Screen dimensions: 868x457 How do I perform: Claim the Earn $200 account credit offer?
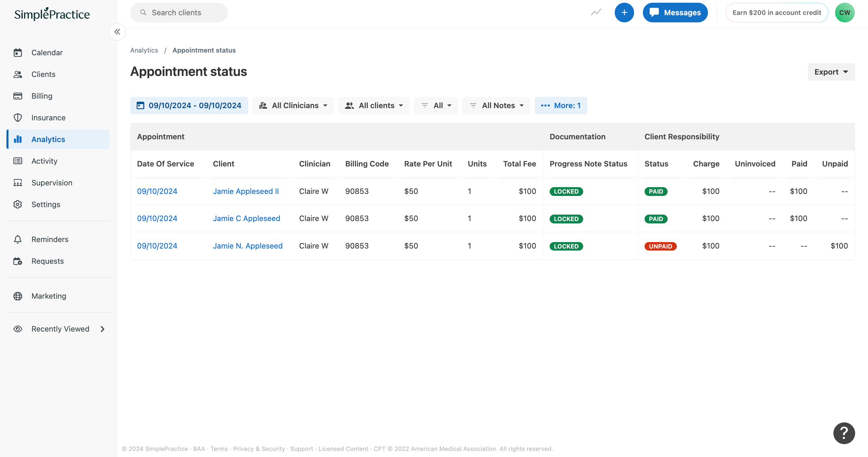tap(776, 12)
